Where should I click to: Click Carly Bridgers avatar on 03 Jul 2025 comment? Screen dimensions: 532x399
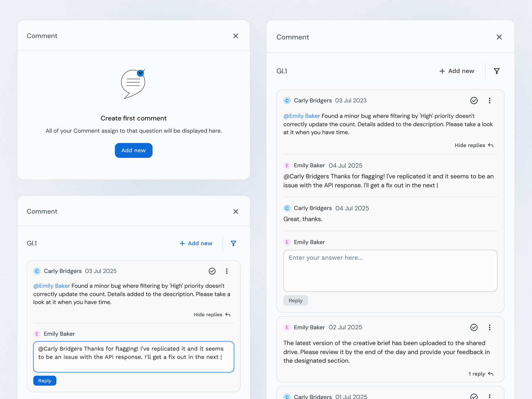pos(37,271)
